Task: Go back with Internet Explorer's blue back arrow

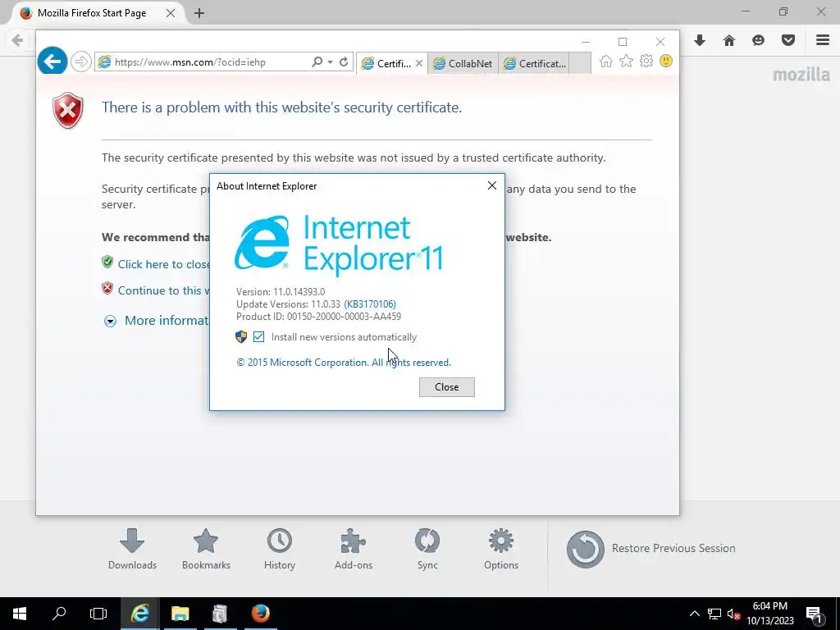Action: [x=52, y=62]
